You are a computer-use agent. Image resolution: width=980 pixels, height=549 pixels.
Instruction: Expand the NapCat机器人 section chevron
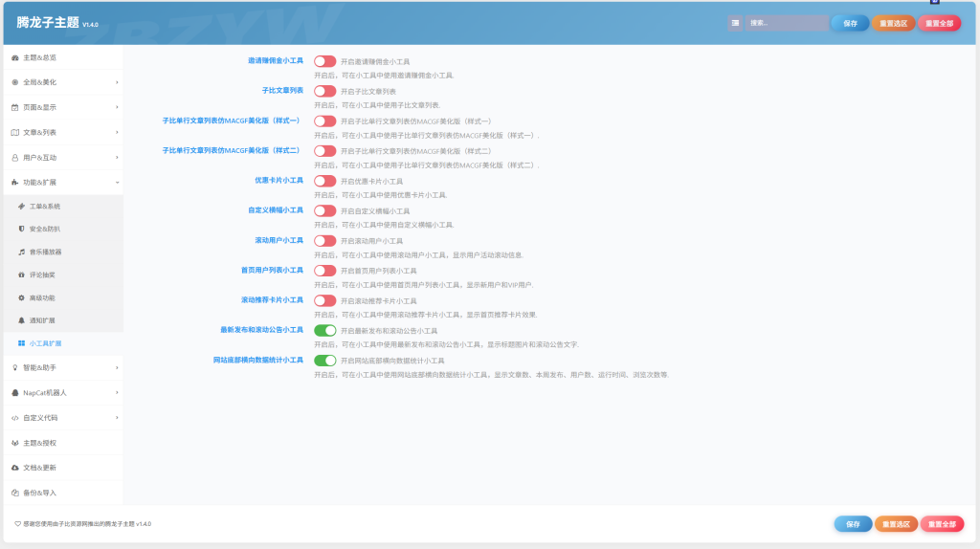[117, 393]
